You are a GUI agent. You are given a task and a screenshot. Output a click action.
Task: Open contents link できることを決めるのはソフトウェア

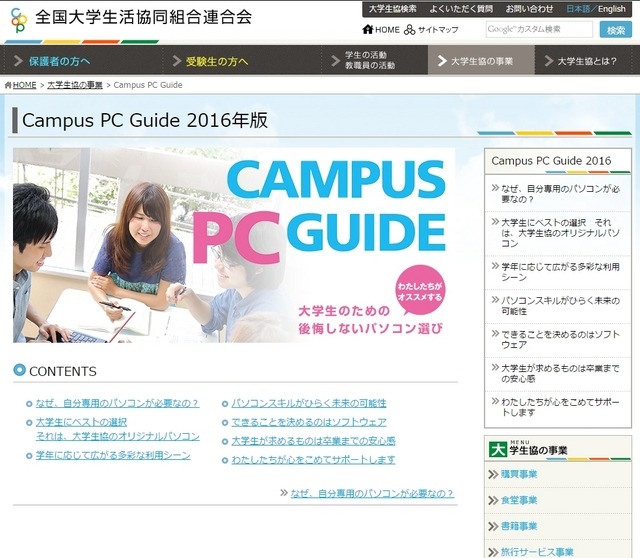tap(309, 422)
